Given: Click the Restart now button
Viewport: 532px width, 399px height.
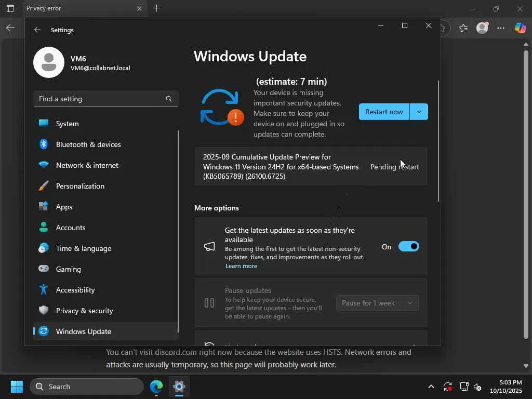Looking at the screenshot, I should click(x=384, y=112).
